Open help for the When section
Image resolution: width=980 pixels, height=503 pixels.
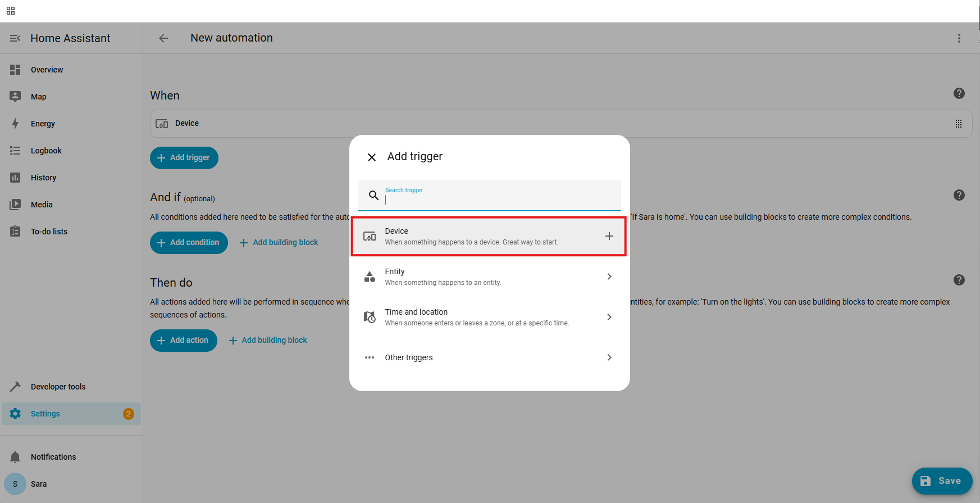pyautogui.click(x=959, y=93)
